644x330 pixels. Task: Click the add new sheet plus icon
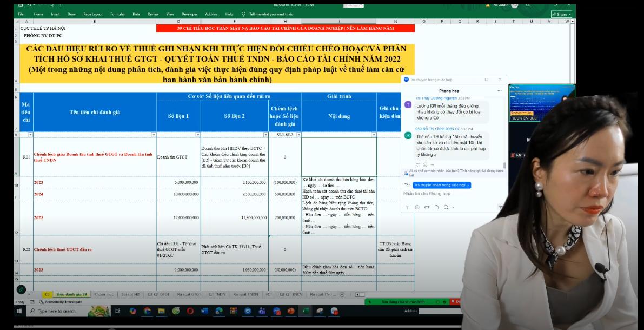[341, 295]
